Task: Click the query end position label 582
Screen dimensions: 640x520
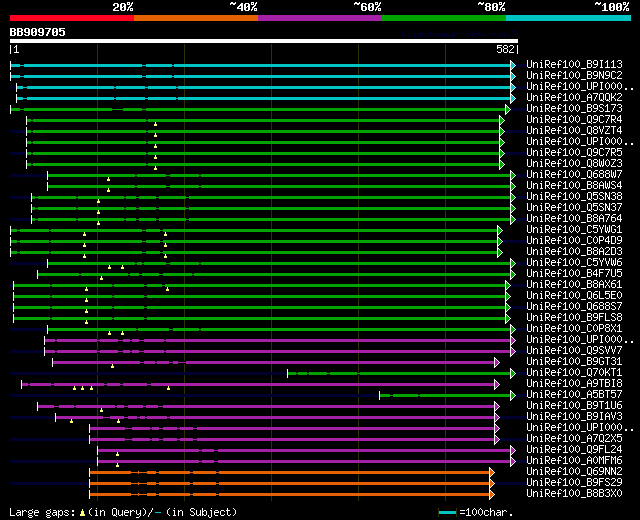Action: click(x=505, y=49)
